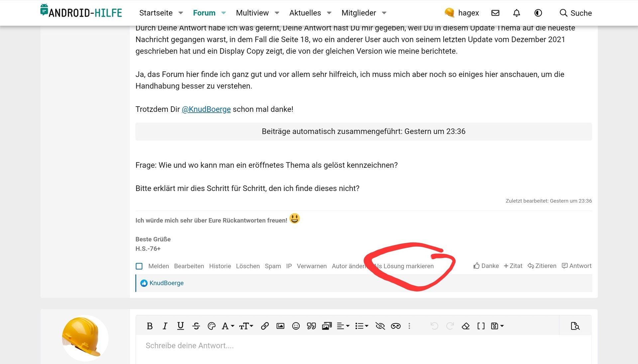Image resolution: width=638 pixels, height=364 pixels.
Task: Open the font size dropdown
Action: pyautogui.click(x=246, y=326)
